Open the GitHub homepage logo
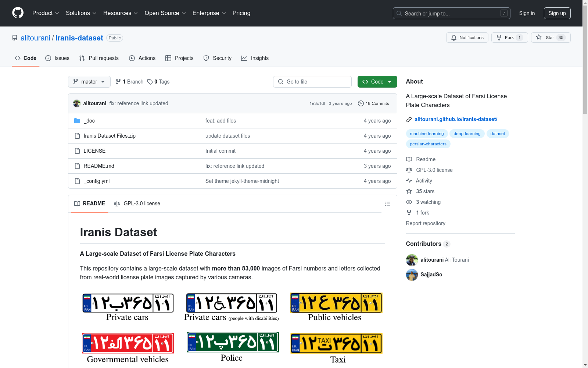Viewport: 588px width, 368px height. click(18, 13)
